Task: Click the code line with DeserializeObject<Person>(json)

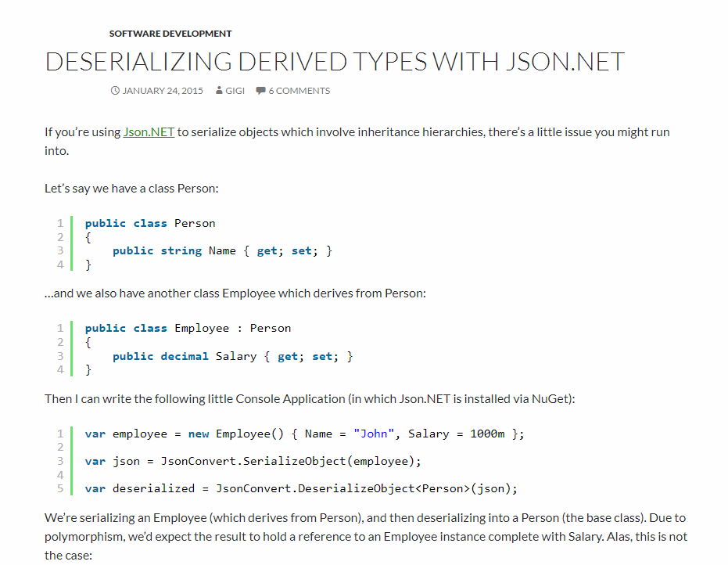Action: click(301, 489)
